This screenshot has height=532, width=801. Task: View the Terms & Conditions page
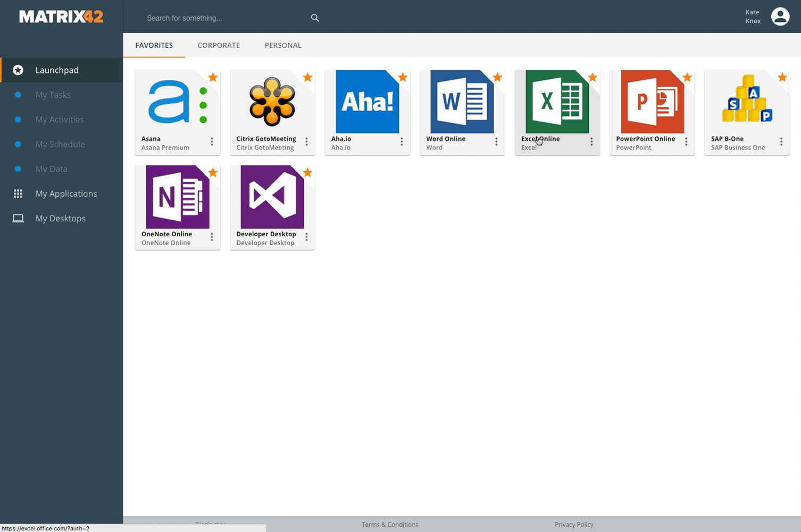[390, 524]
